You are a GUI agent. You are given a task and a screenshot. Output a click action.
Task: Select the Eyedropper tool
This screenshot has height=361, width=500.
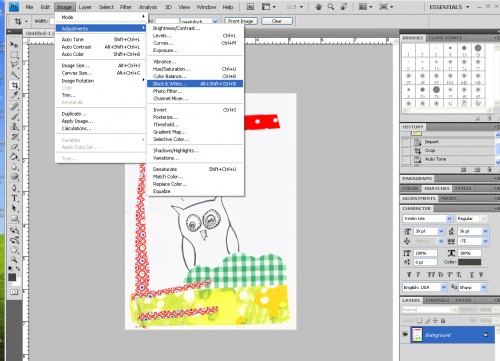pyautogui.click(x=14, y=95)
